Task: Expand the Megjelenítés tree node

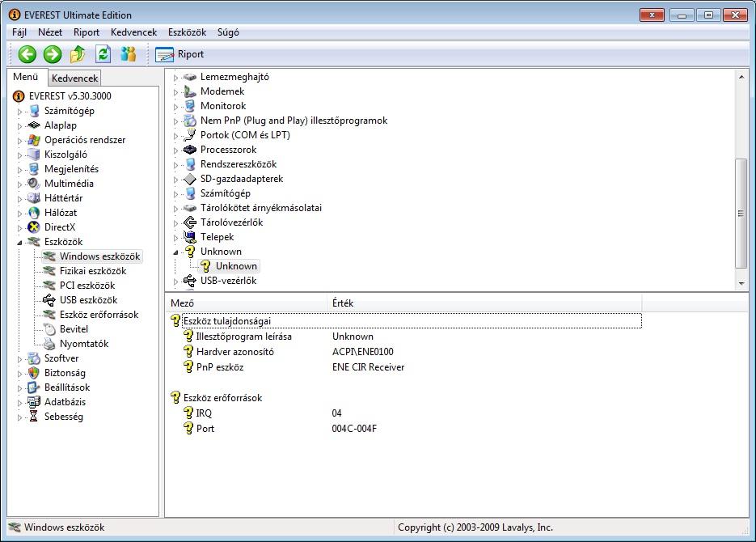Action: [19, 170]
